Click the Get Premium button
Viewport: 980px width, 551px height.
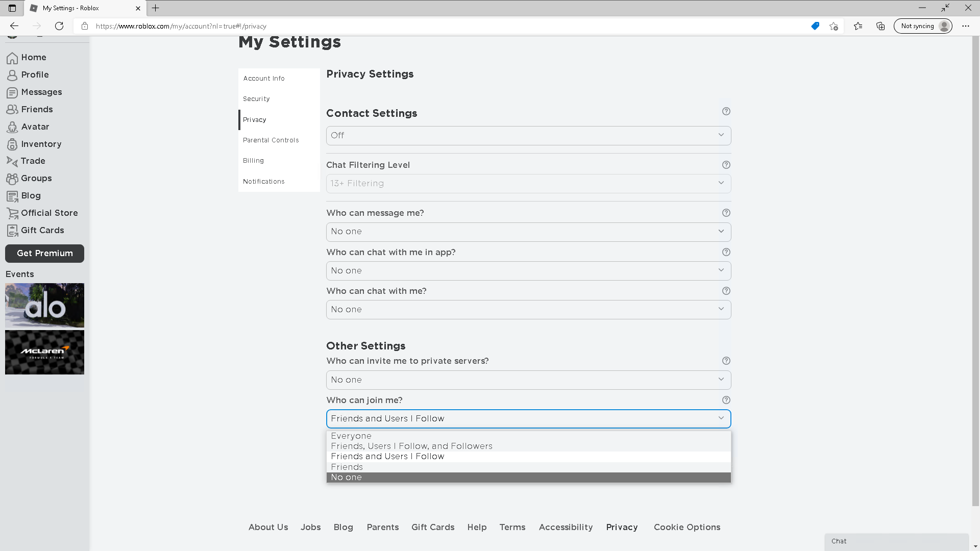click(x=44, y=254)
